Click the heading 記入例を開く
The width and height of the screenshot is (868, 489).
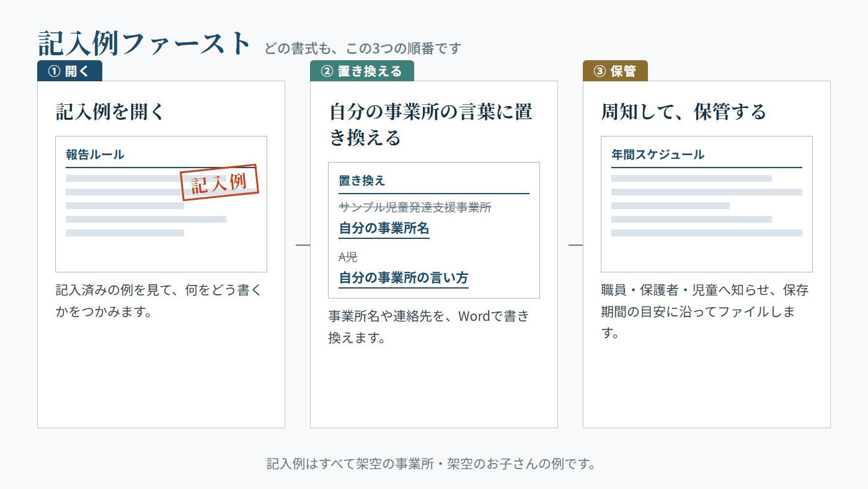[110, 112]
